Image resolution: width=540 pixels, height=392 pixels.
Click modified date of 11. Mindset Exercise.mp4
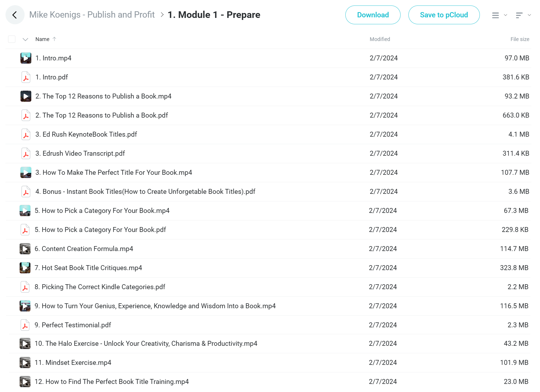point(383,363)
